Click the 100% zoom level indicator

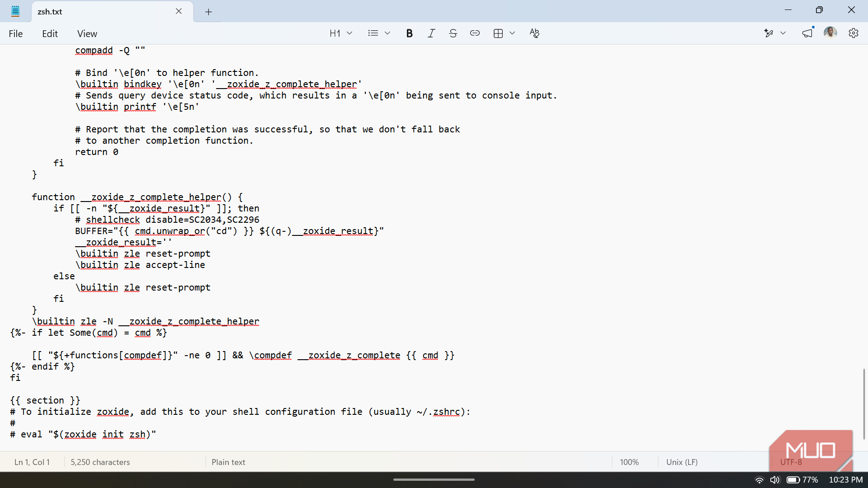[x=629, y=462]
